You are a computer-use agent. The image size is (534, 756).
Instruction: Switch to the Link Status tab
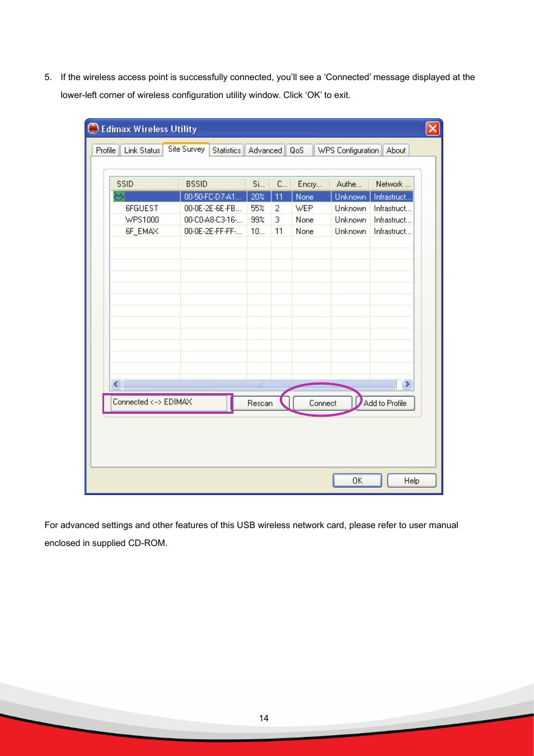142,150
